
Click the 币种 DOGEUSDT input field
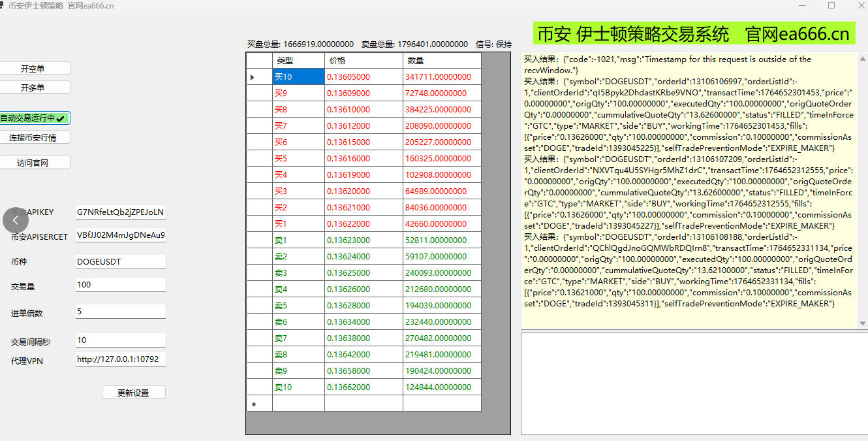click(x=120, y=261)
